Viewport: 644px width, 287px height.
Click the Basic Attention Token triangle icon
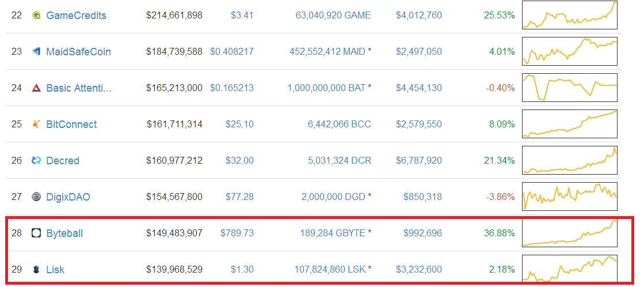pos(36,88)
